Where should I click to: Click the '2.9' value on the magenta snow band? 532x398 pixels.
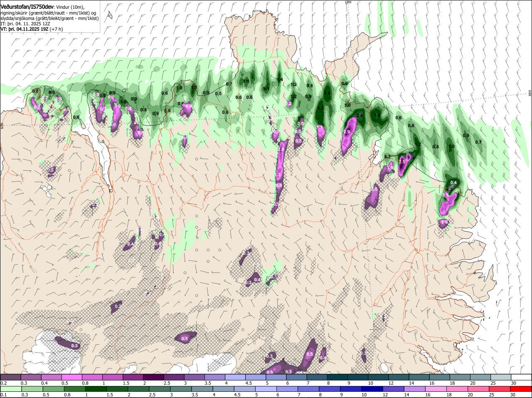pyautogui.click(x=347, y=132)
